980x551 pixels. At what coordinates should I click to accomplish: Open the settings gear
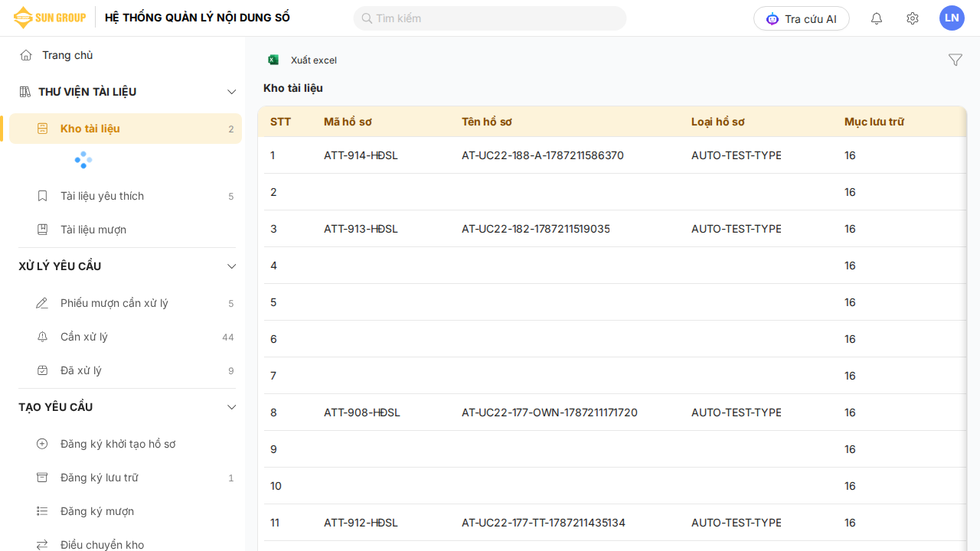(x=913, y=18)
